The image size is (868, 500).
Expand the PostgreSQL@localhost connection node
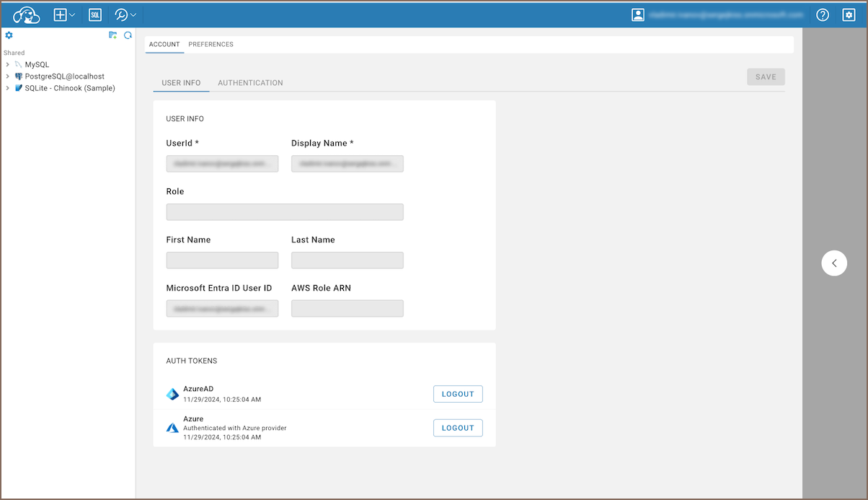[x=7, y=76]
